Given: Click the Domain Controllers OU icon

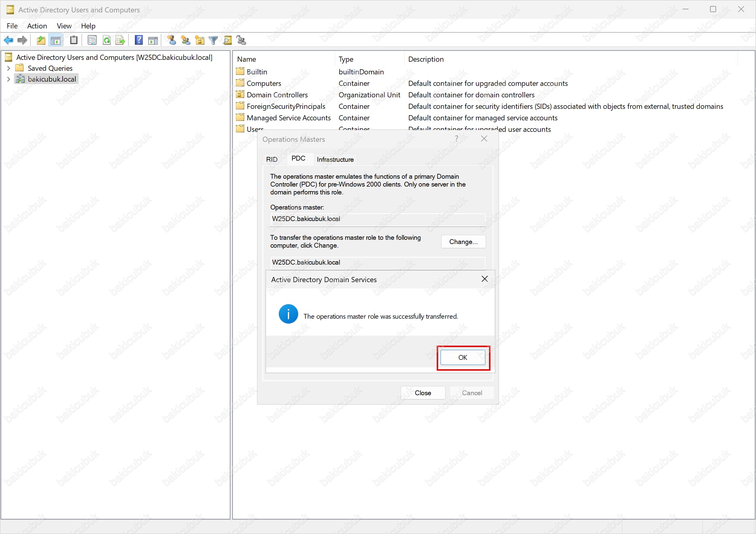Looking at the screenshot, I should pos(240,94).
